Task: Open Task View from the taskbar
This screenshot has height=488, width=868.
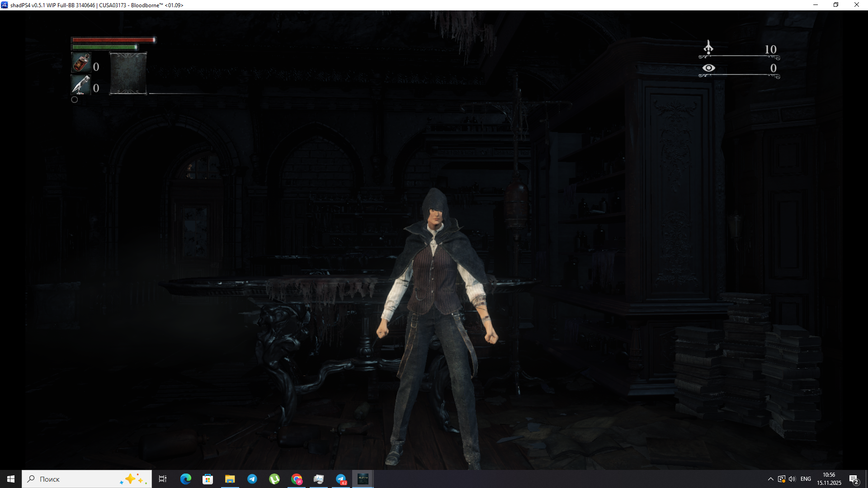Action: [x=163, y=479]
